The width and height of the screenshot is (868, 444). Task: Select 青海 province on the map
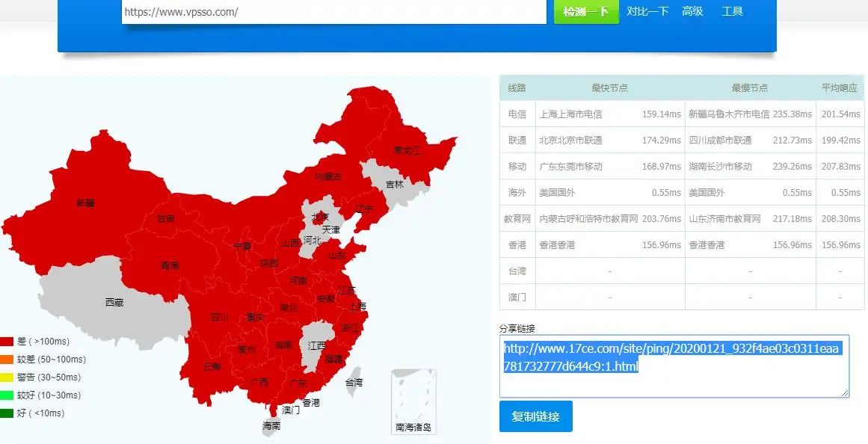tap(170, 266)
